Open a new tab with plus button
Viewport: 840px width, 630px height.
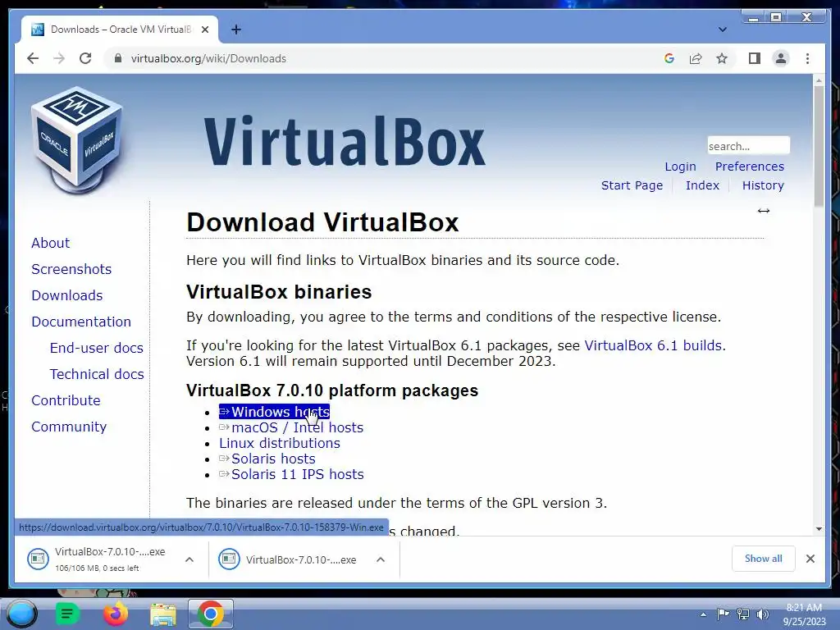tap(236, 30)
